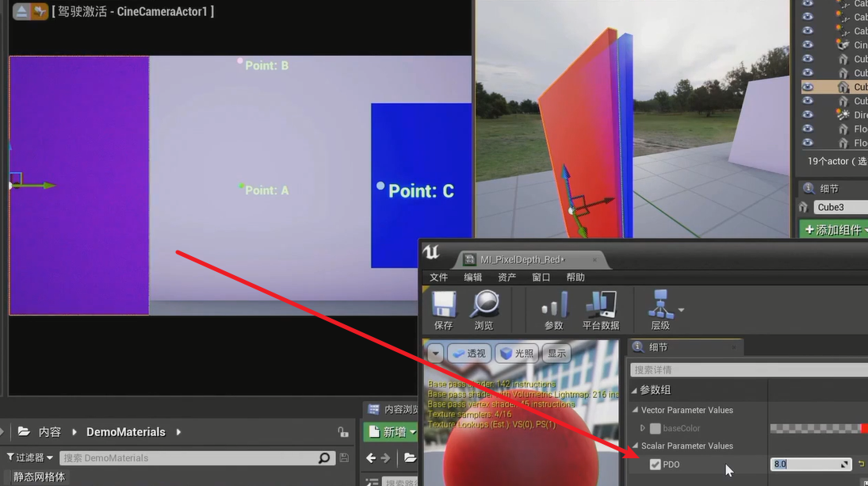Click the highlighted Cube row mesh icon
The height and width of the screenshot is (486, 868).
point(843,87)
